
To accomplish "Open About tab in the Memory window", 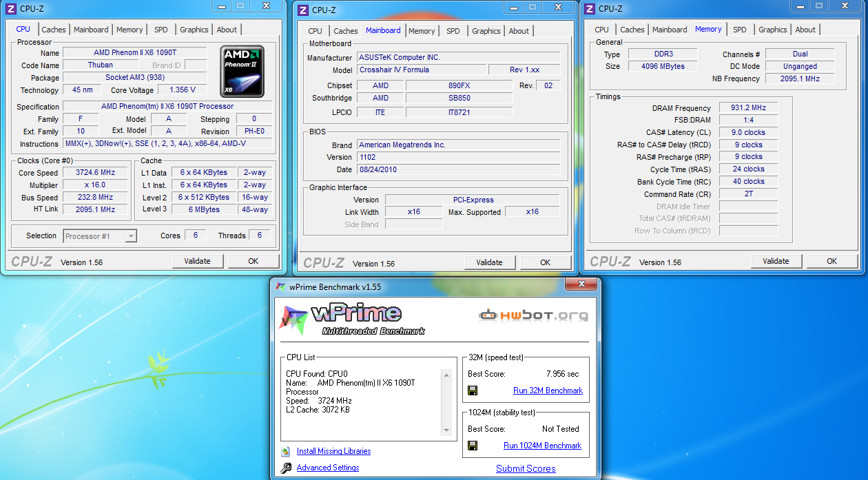I will click(x=805, y=30).
